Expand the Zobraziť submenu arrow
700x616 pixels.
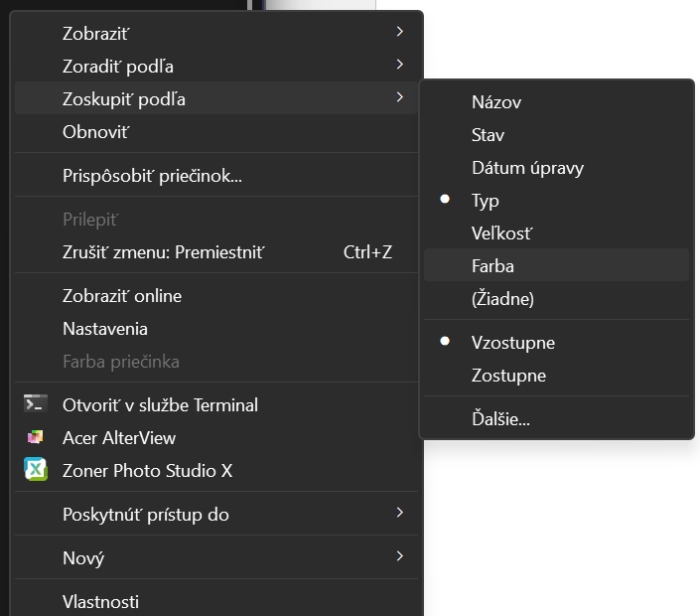[399, 32]
